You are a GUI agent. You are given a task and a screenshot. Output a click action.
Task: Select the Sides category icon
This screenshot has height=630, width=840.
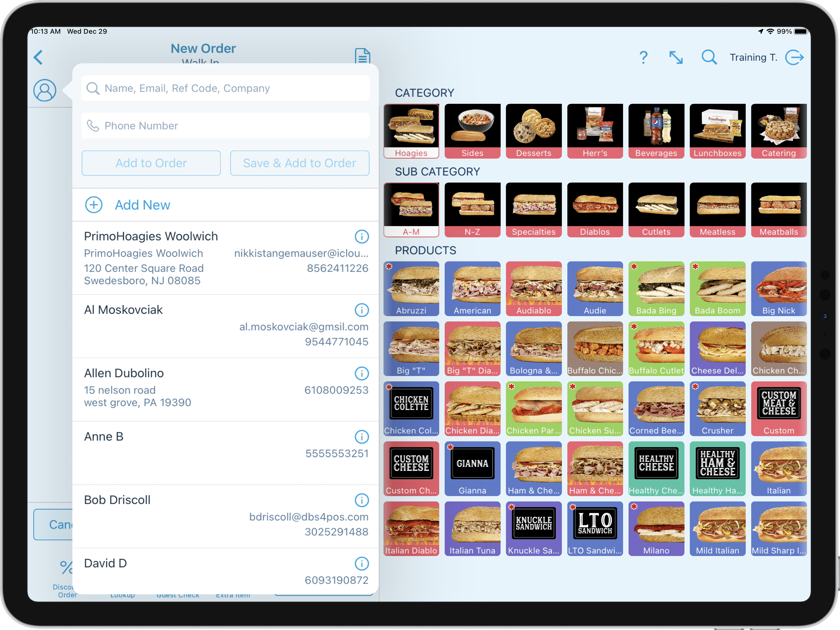tap(472, 131)
